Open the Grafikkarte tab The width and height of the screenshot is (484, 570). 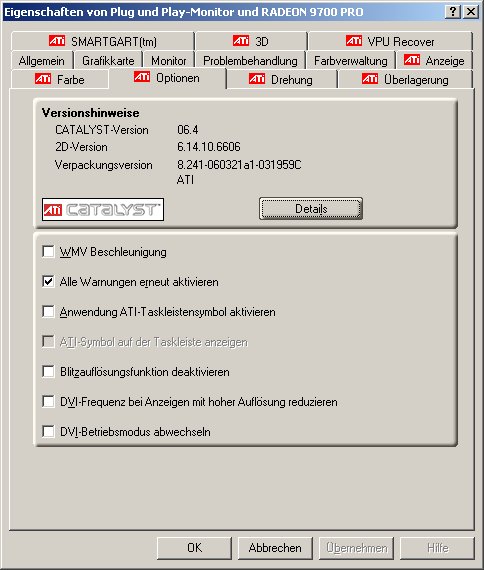[108, 60]
